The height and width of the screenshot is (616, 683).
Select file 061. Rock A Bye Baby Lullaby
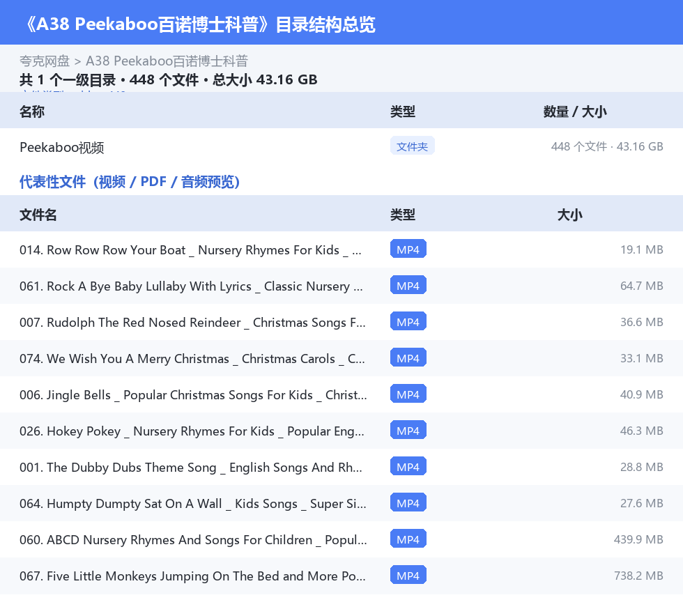(x=191, y=286)
